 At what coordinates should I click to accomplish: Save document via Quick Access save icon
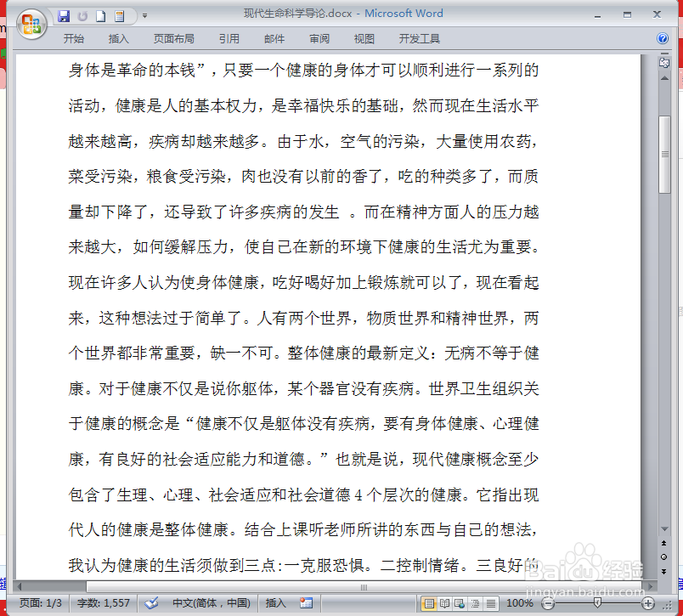pos(64,16)
